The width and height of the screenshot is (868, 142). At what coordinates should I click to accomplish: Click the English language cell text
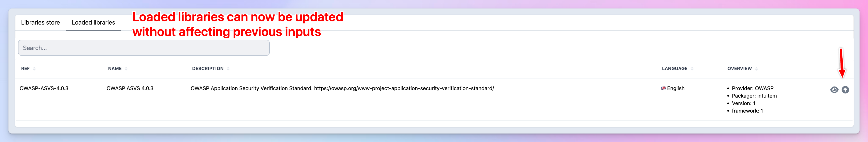(676, 88)
